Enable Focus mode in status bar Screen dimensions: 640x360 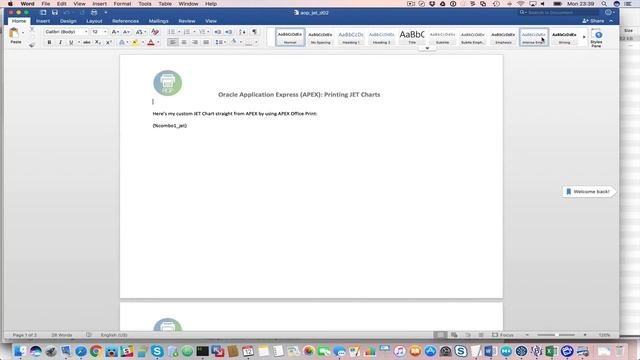(503, 335)
